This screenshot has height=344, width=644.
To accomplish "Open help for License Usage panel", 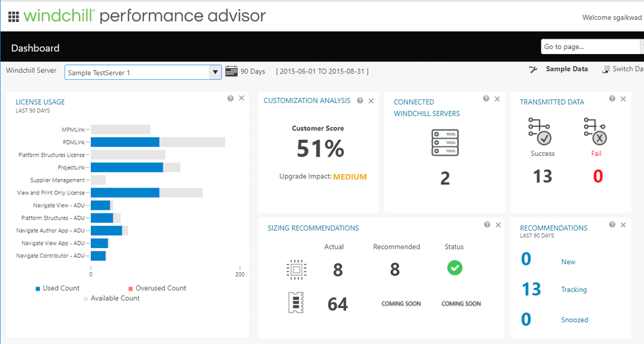I will pos(230,99).
